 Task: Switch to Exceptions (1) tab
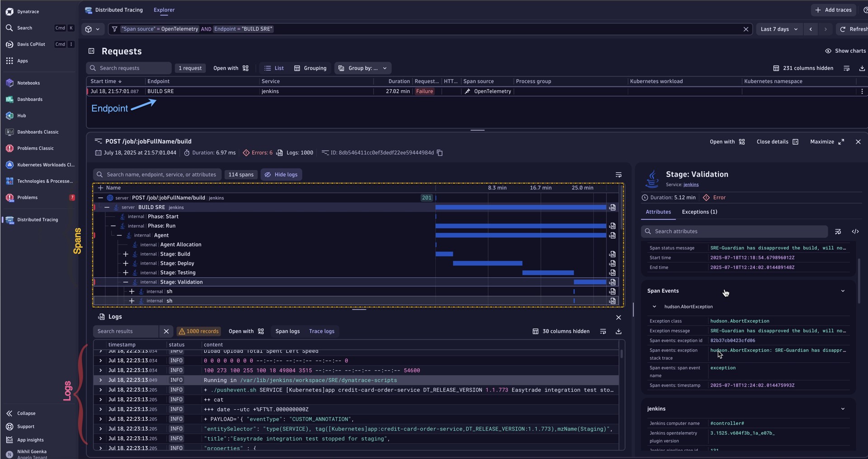click(x=699, y=212)
